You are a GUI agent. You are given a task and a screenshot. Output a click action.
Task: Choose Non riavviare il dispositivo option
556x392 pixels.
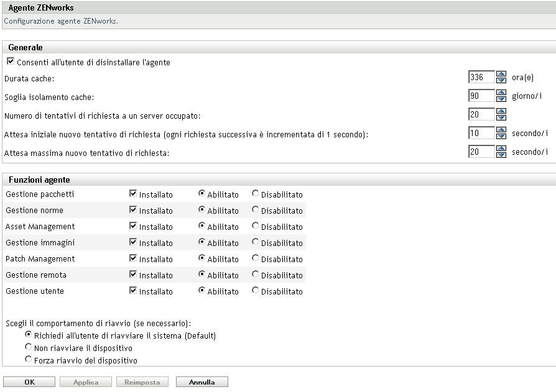pyautogui.click(x=28, y=347)
